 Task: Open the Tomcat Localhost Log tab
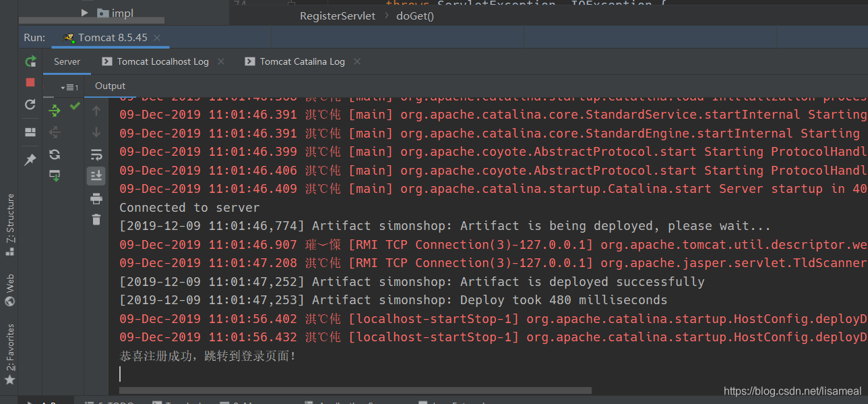point(163,61)
